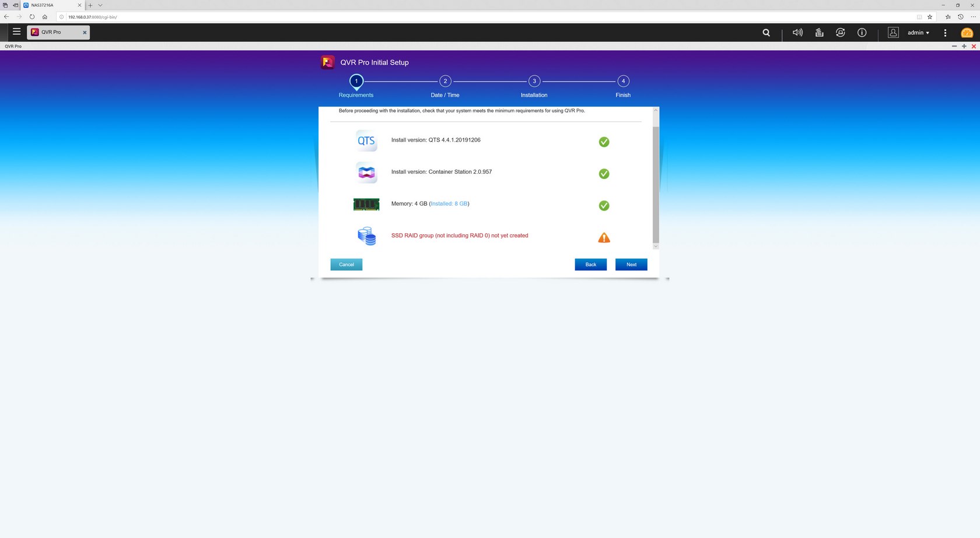This screenshot has width=980, height=538.
Task: Open the QTS main hamburger menu
Action: tap(16, 32)
